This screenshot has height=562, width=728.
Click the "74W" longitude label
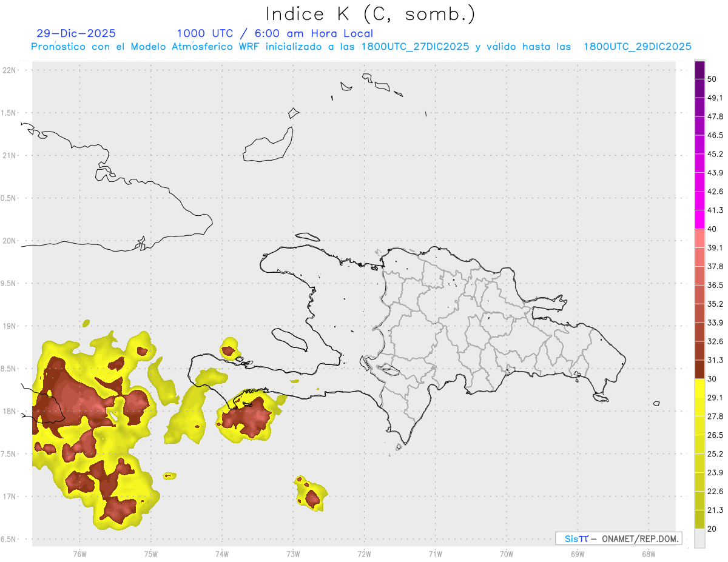221,554
